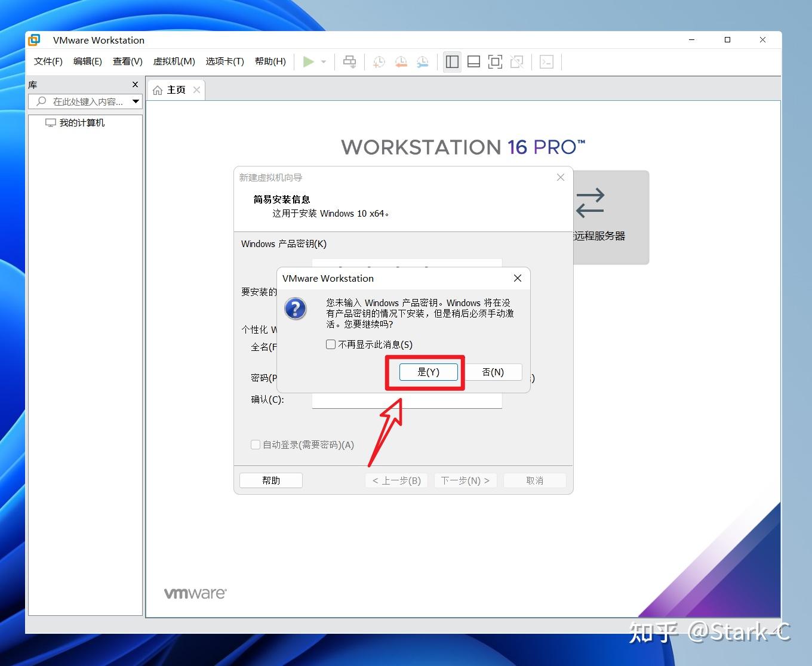Click the green Power On virtual machine icon
The image size is (812, 666).
tap(309, 61)
